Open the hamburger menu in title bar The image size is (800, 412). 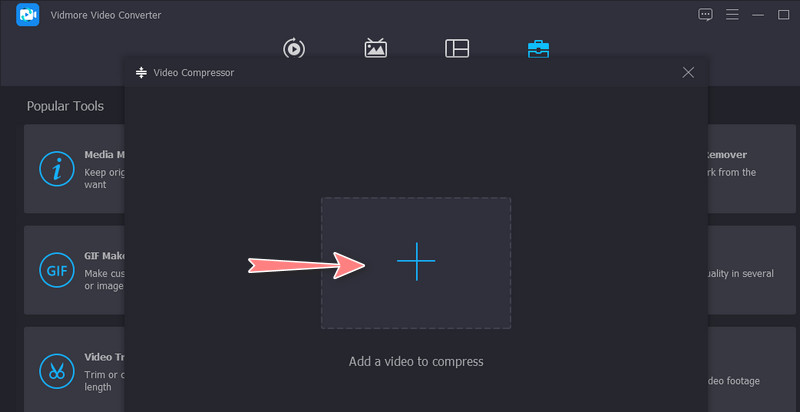coord(732,15)
